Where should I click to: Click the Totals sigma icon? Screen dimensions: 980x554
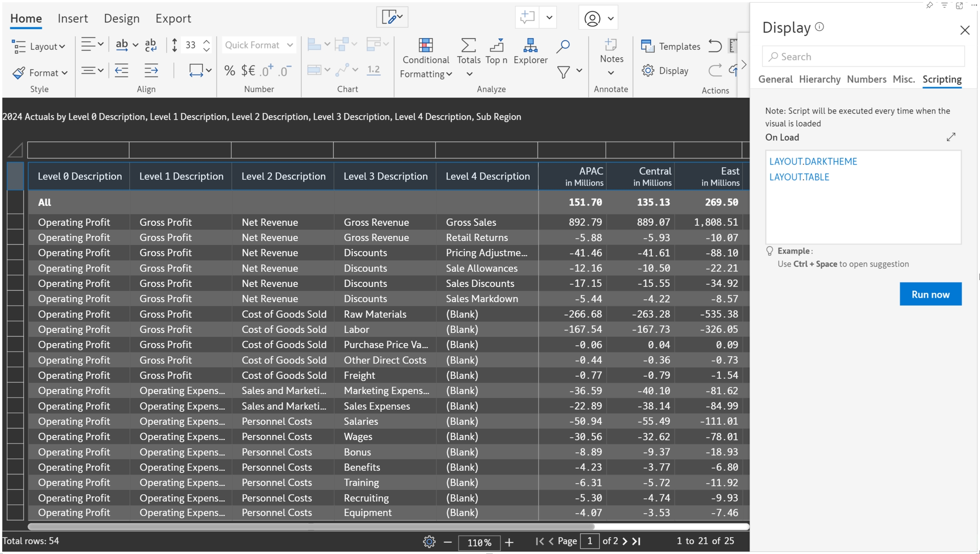(468, 45)
